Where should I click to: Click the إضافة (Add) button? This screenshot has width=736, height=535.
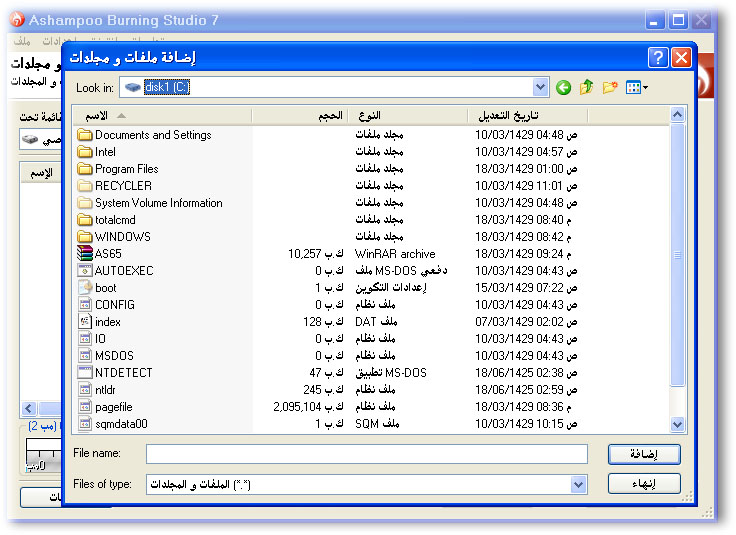pos(644,454)
